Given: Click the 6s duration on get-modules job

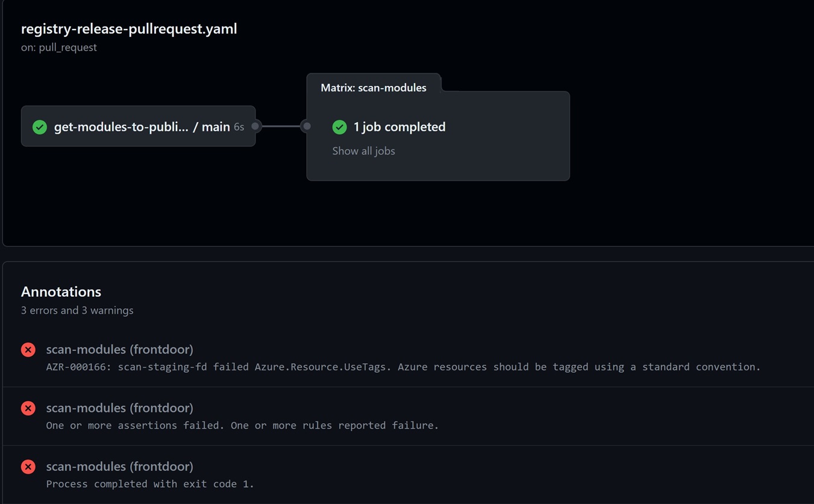Looking at the screenshot, I should coord(239,127).
